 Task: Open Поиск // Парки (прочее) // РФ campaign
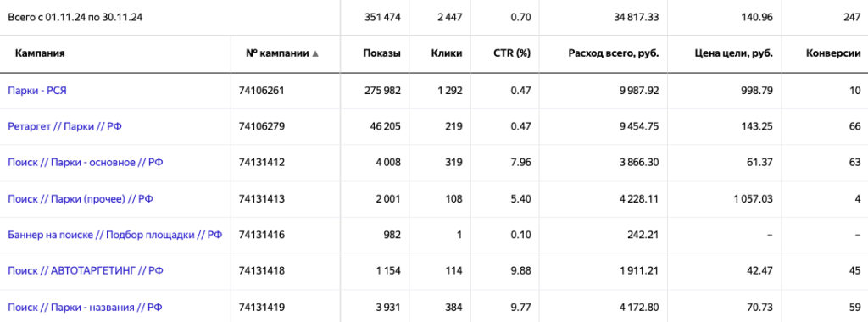pos(81,198)
